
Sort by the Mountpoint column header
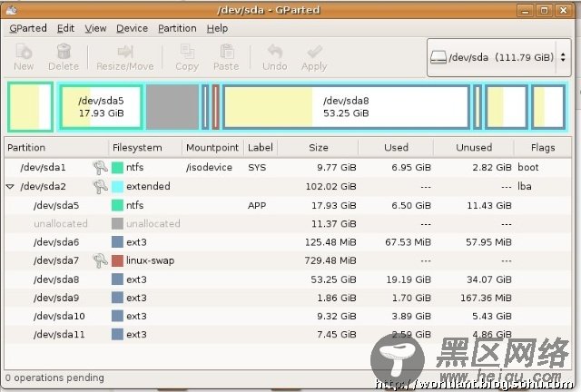pos(212,148)
